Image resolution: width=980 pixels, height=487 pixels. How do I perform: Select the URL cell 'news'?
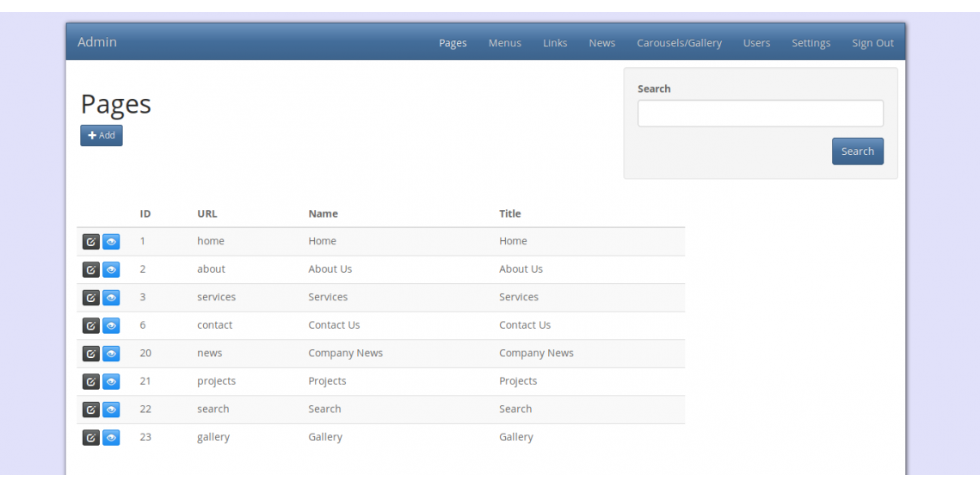pyautogui.click(x=210, y=354)
